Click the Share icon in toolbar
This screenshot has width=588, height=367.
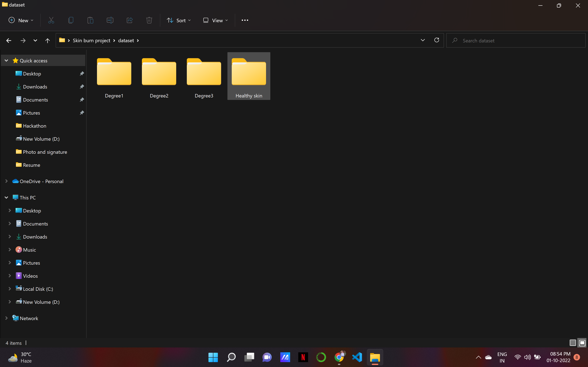pyautogui.click(x=129, y=20)
